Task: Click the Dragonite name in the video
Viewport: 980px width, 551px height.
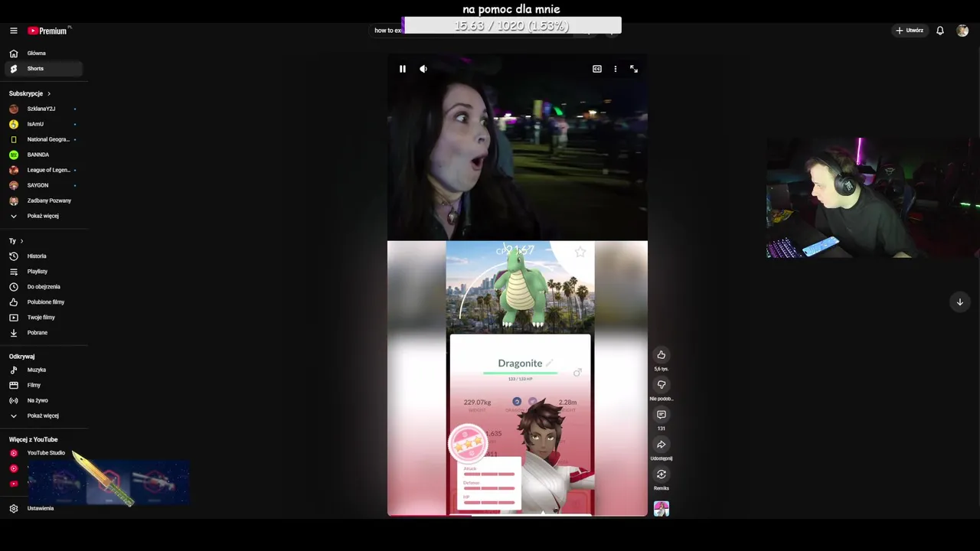Action: 520,364
